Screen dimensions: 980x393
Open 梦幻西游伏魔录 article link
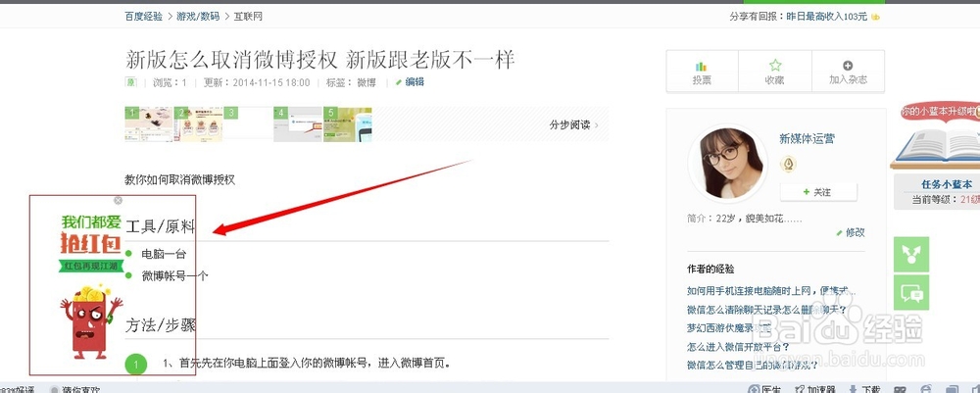tap(728, 328)
